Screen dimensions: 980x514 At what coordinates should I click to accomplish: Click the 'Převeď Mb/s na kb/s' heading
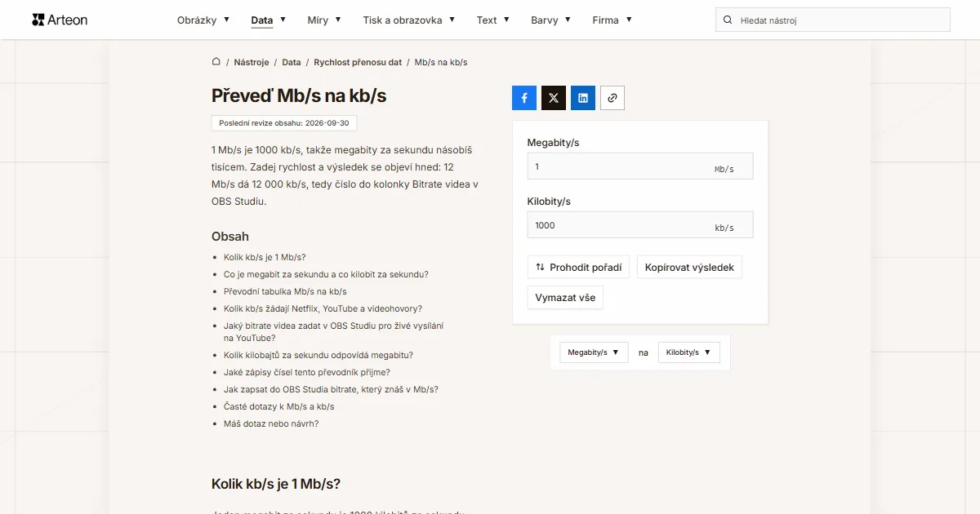pos(299,95)
